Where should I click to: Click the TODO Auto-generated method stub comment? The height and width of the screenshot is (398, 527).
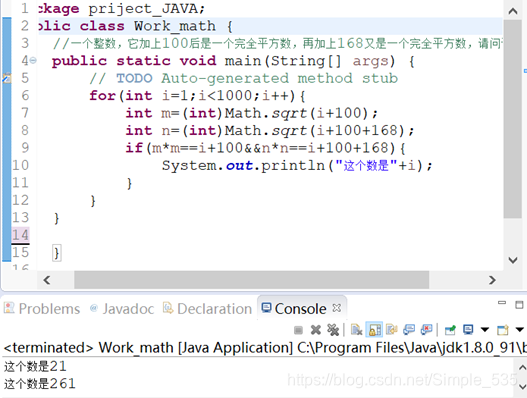point(244,78)
